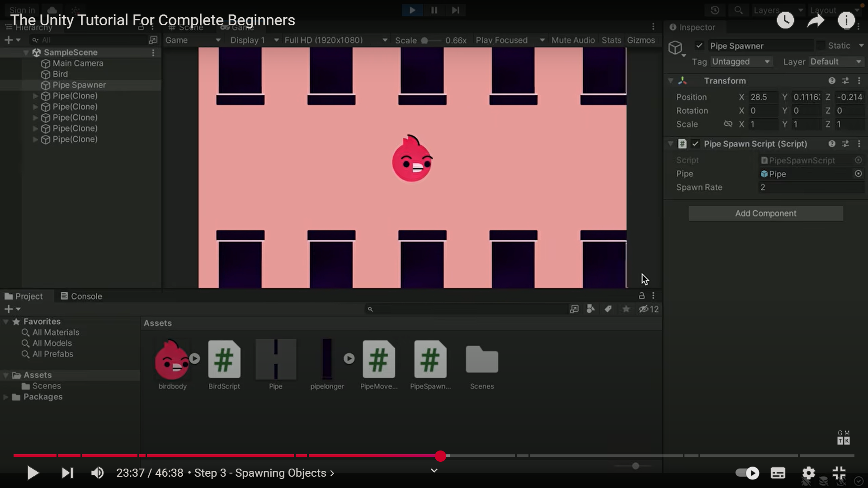This screenshot has height=488, width=868.
Task: Click the Watch Later clock icon
Action: tap(785, 20)
